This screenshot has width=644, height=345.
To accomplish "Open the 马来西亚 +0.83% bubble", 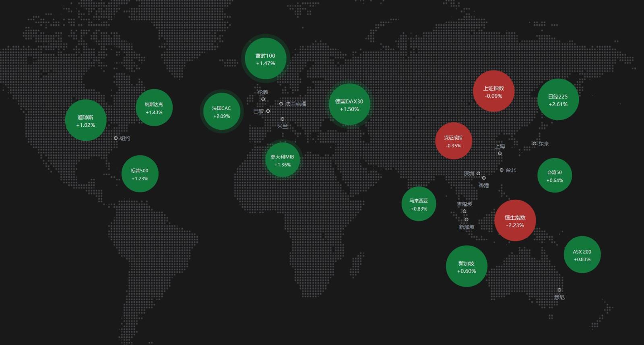I will pyautogui.click(x=419, y=204).
